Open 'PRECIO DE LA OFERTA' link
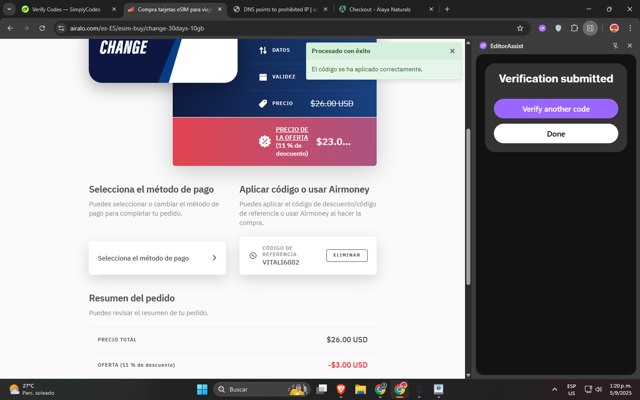This screenshot has height=400, width=640. [x=292, y=133]
